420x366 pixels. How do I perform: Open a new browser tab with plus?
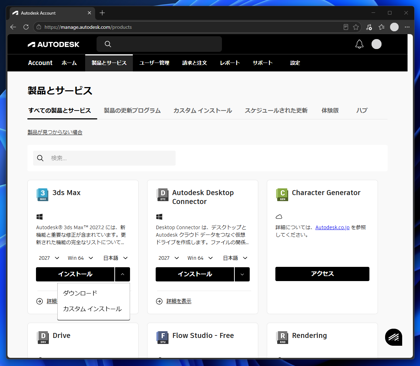coord(102,13)
